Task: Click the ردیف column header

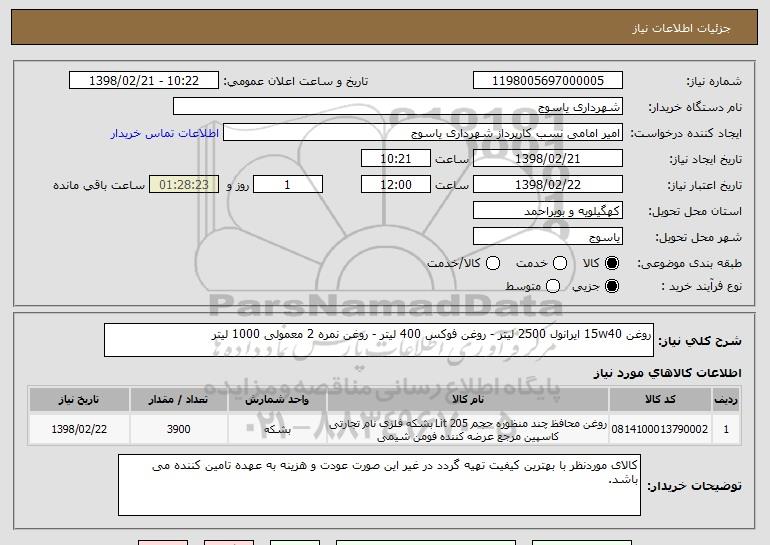Action: click(726, 400)
